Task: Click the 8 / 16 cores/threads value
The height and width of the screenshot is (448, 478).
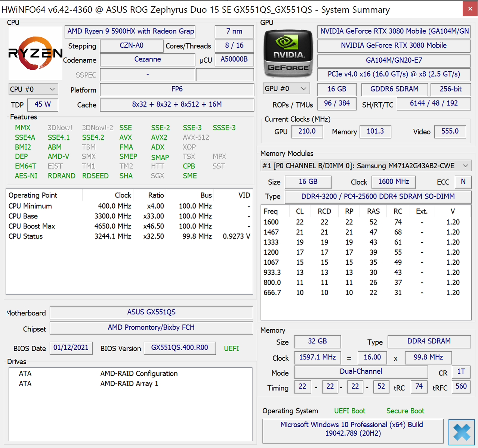Action: [234, 46]
